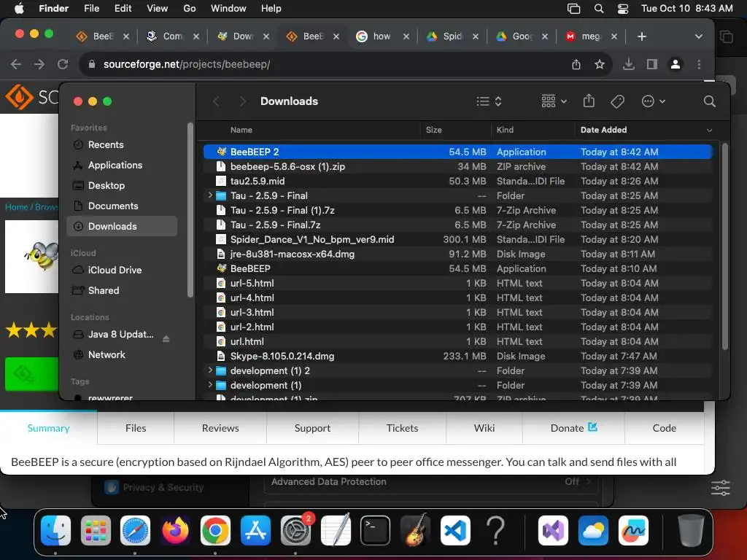Launch Firefox from the dock
The width and height of the screenshot is (747, 560).
point(175,530)
